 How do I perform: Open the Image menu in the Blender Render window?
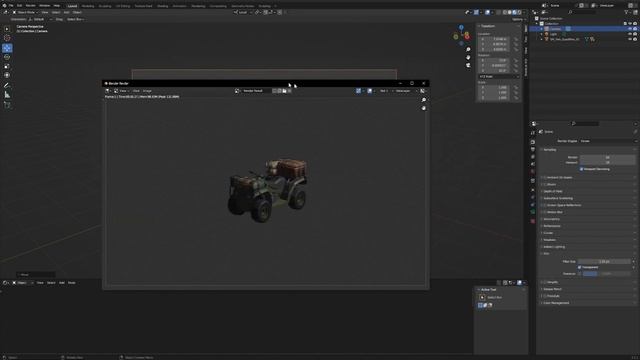[x=147, y=91]
